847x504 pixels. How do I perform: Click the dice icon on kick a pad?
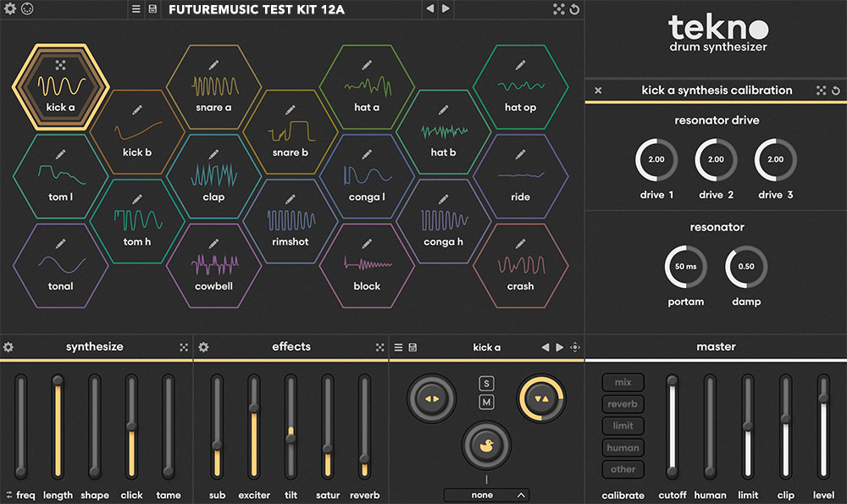[x=60, y=65]
